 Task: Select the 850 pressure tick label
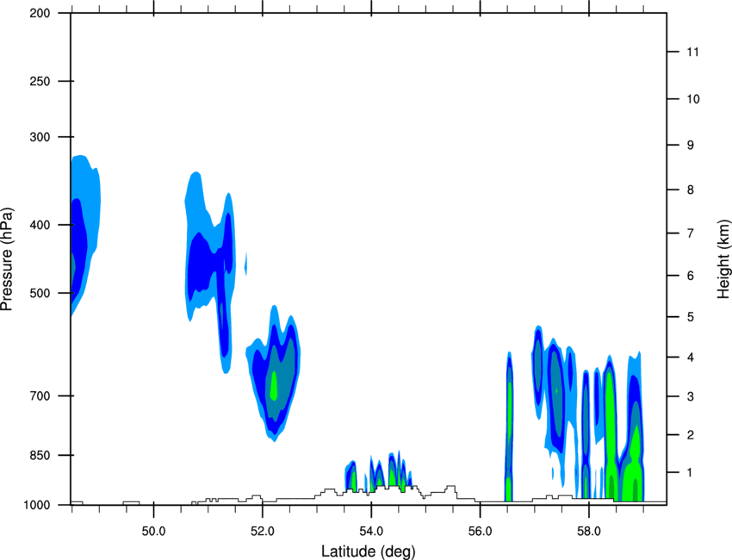coord(40,455)
